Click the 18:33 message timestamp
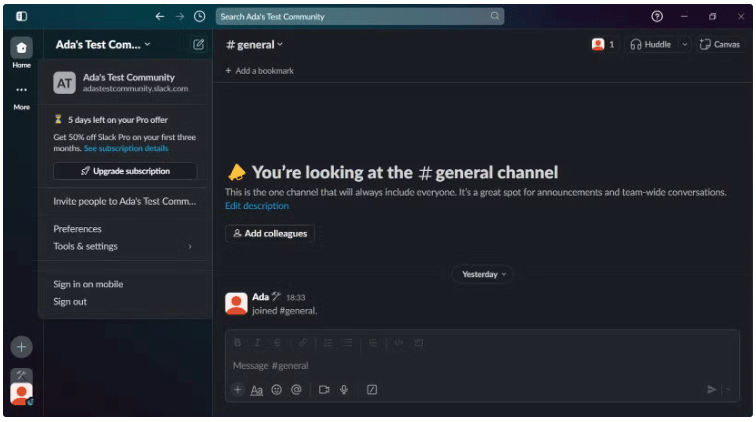Viewport: 756px width, 422px height. click(x=296, y=298)
